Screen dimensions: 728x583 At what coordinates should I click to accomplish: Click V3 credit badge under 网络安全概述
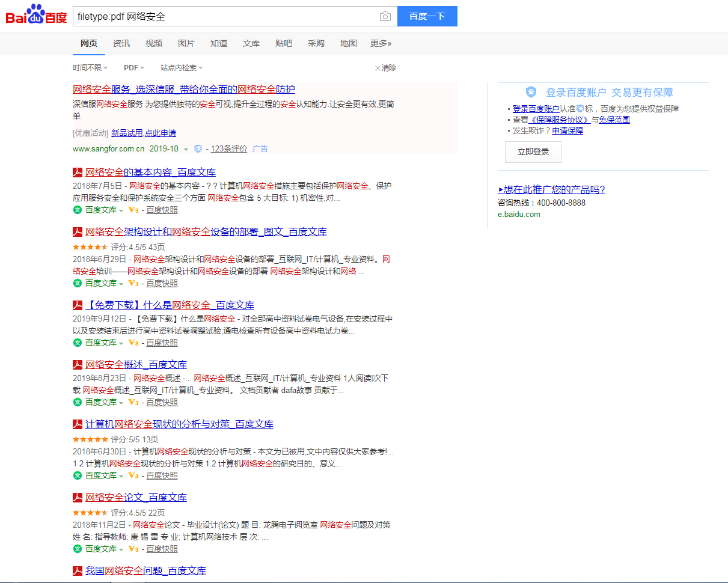(x=133, y=402)
